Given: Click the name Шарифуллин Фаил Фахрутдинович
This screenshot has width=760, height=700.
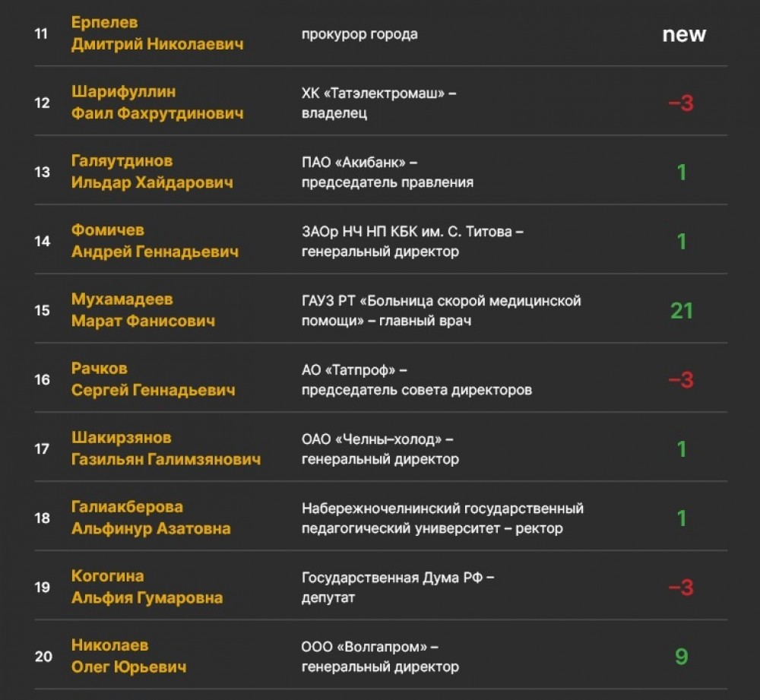Looking at the screenshot, I should [157, 103].
